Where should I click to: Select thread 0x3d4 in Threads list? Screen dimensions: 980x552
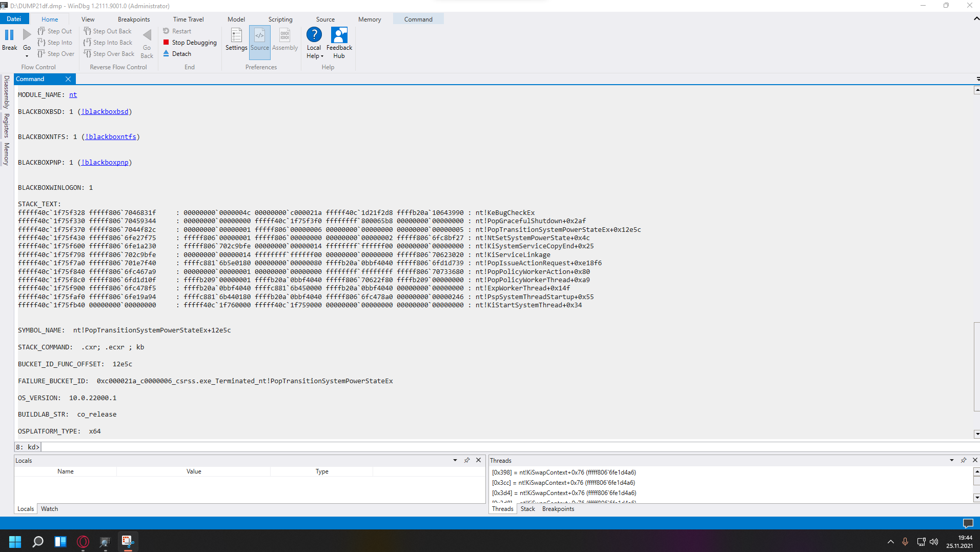pos(564,493)
